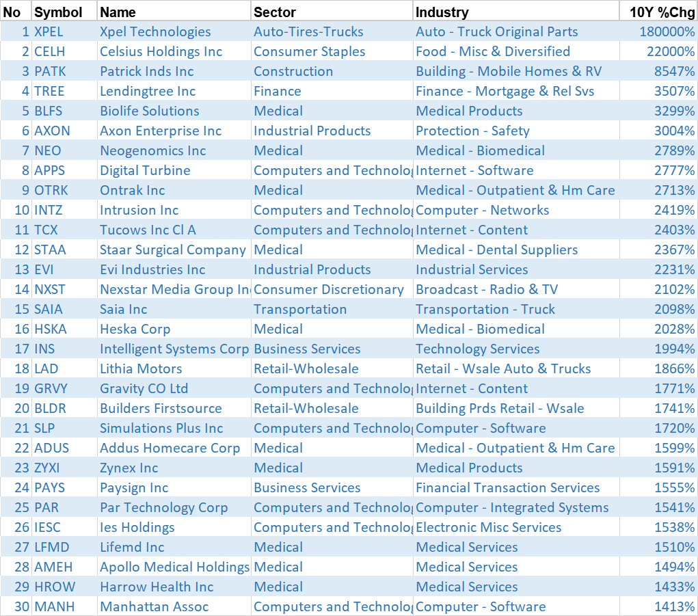Screen dimensions: 698x616
Task: Select the Electronic Misc Services cell
Action: click(516, 527)
